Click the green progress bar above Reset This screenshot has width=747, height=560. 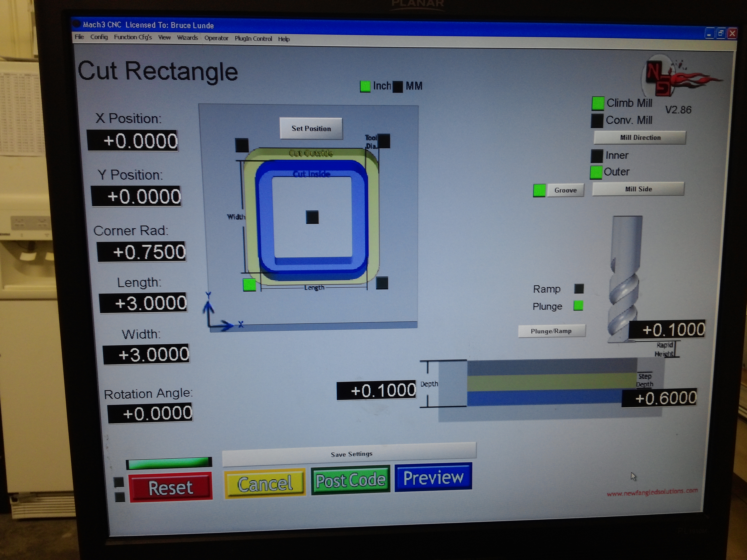[169, 463]
